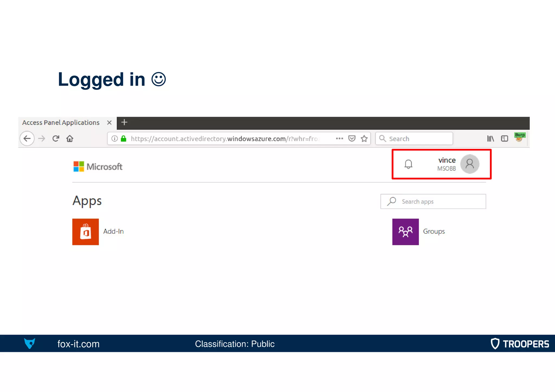Close the Access Panel Applications tab

(x=109, y=123)
